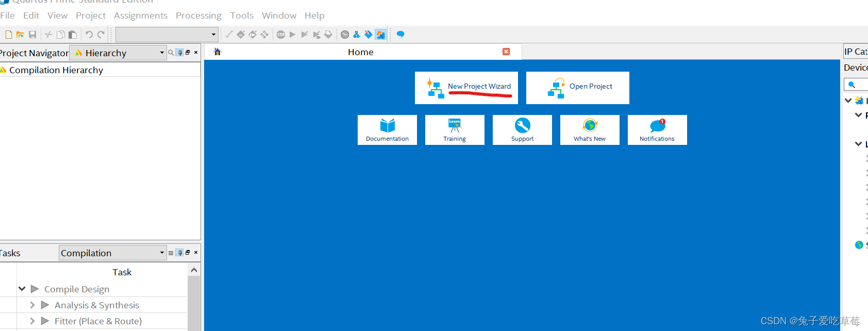Click the STOP processing icon
The image size is (868, 331).
click(281, 35)
